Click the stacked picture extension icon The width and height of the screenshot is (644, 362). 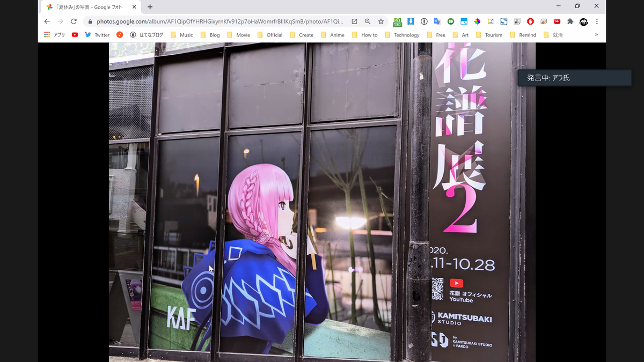click(x=544, y=21)
